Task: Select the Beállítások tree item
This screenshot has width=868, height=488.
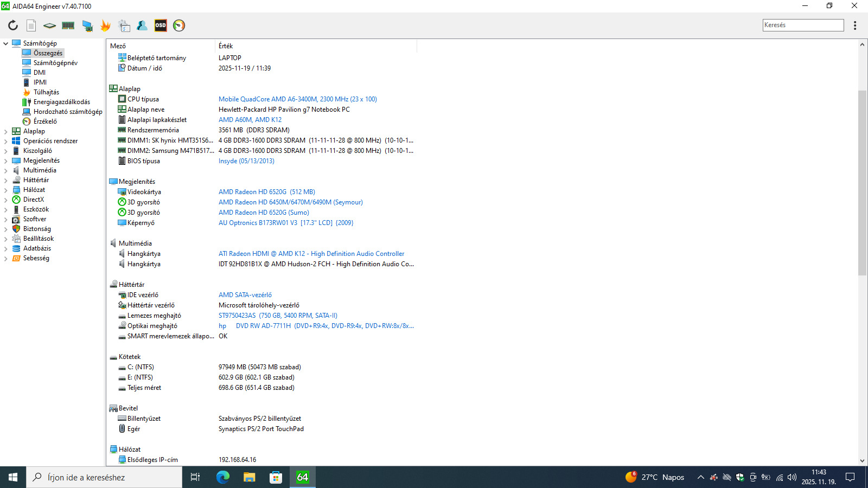Action: point(33,239)
